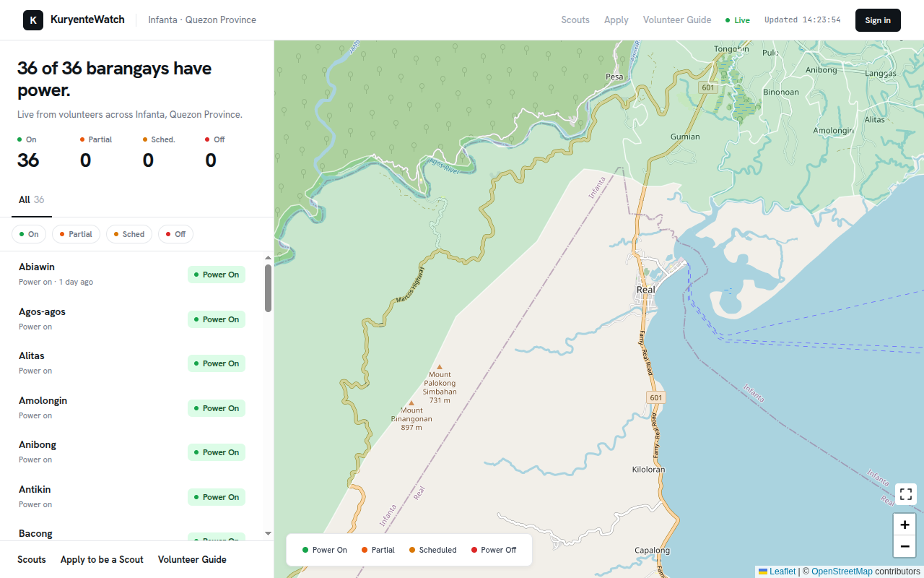Open the footer Volunteer Guide link
Screen dimensions: 924x578
pyautogui.click(x=192, y=560)
